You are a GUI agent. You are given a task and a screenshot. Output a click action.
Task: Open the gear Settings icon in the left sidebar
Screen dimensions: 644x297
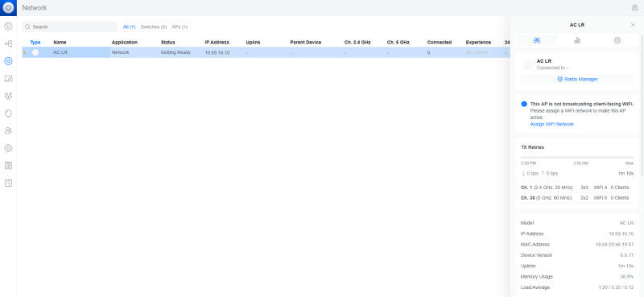(8, 148)
